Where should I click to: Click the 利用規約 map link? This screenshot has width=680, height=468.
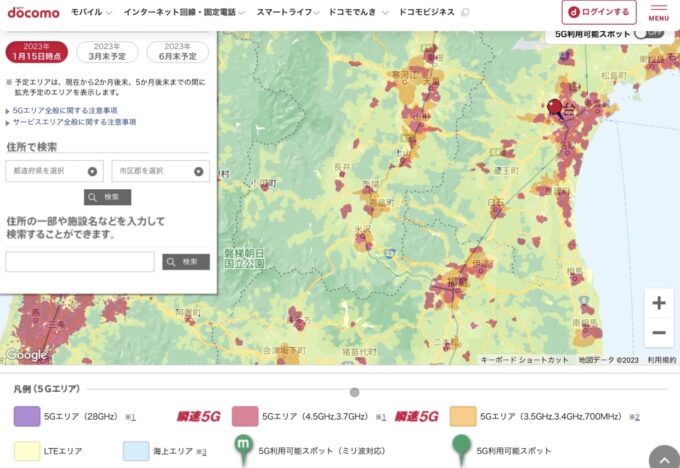pos(662,360)
